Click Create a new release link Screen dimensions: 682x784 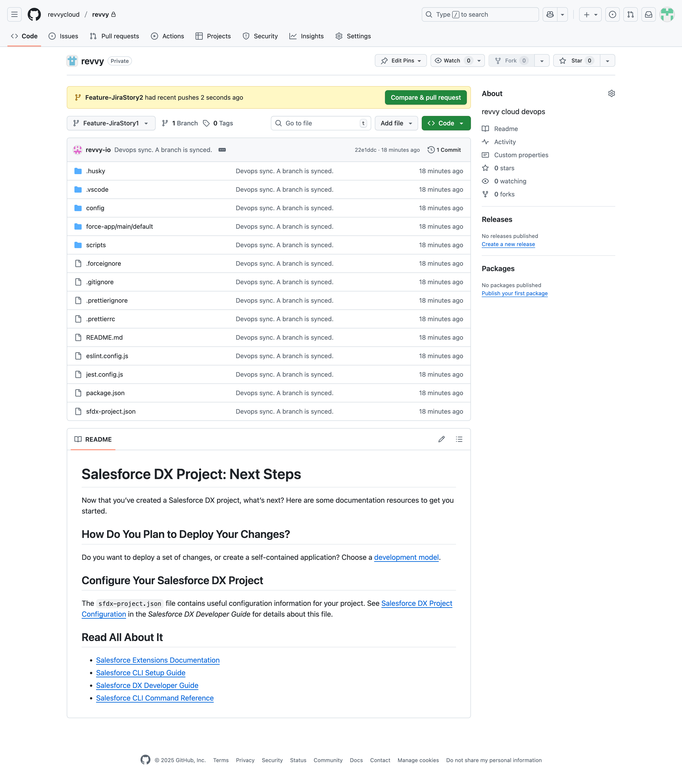tap(508, 244)
